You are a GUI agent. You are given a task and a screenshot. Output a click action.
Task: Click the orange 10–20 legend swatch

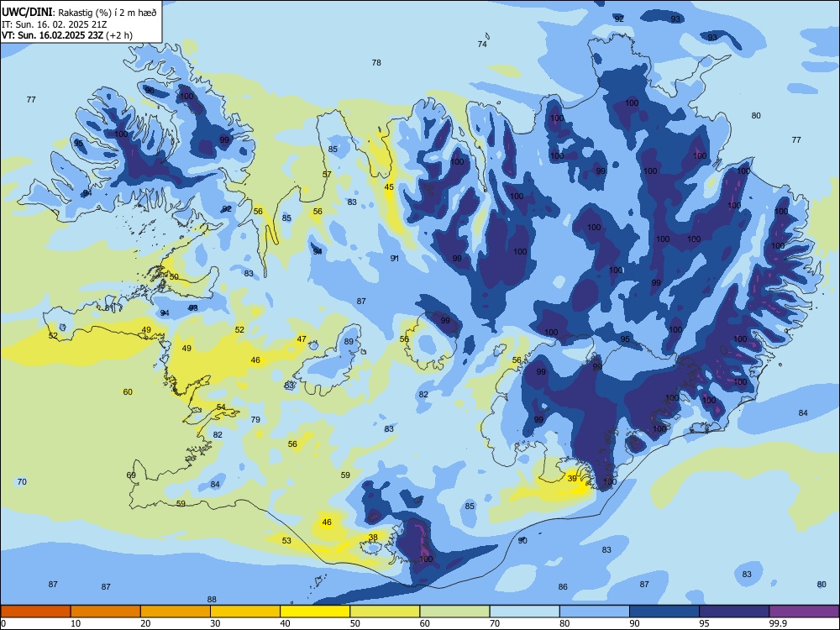pyautogui.click(x=106, y=612)
